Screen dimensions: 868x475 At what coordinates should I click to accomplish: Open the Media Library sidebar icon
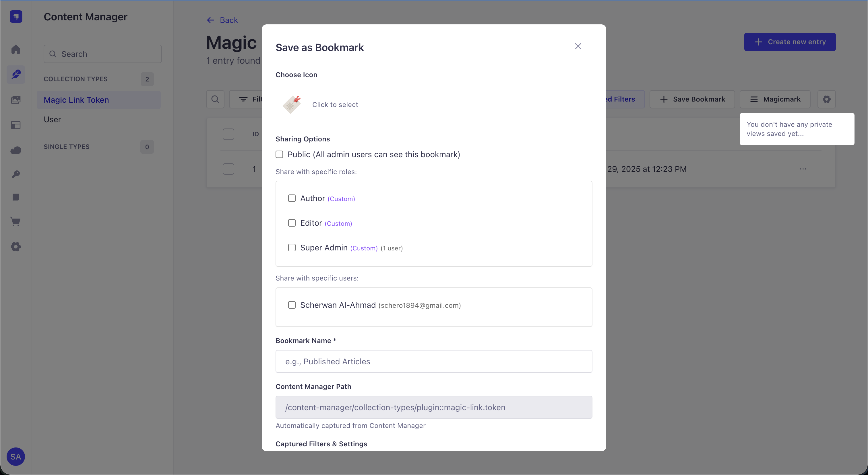tap(16, 100)
